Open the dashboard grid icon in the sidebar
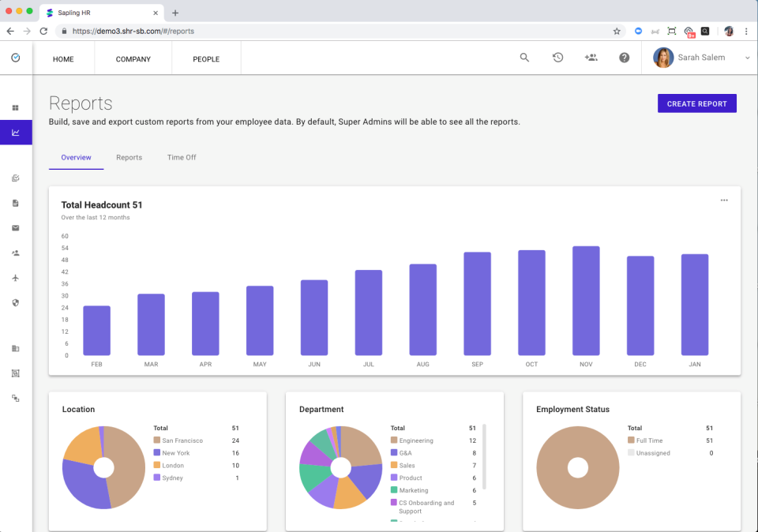Screen dimensions: 758x532 16,107
